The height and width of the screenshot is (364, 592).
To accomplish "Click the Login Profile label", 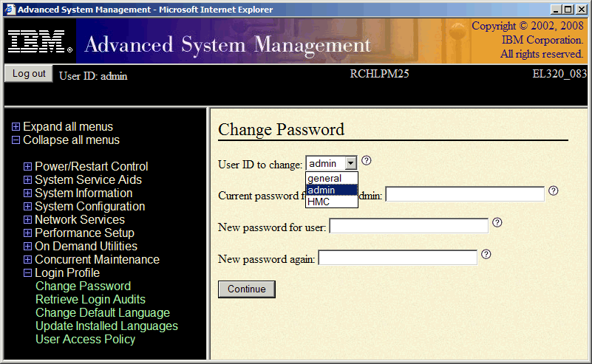I will click(67, 272).
